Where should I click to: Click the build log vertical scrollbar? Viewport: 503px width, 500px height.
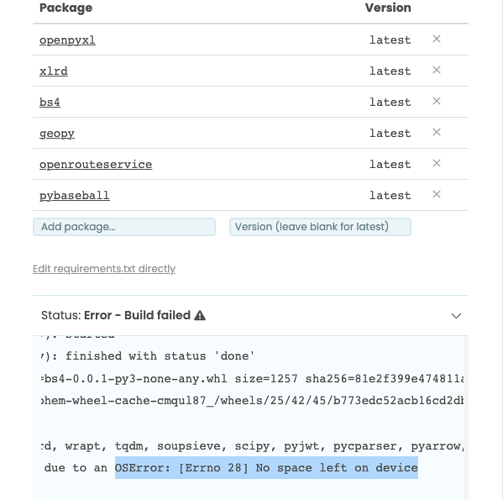point(466,418)
